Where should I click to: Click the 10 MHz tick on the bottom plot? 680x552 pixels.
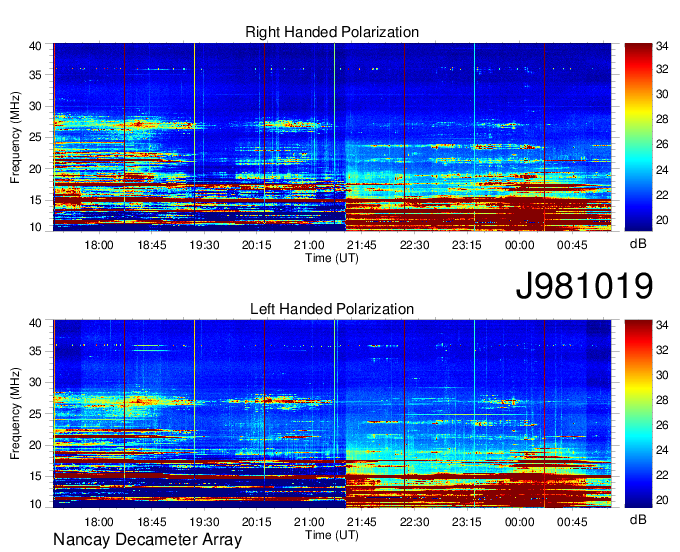pyautogui.click(x=36, y=504)
